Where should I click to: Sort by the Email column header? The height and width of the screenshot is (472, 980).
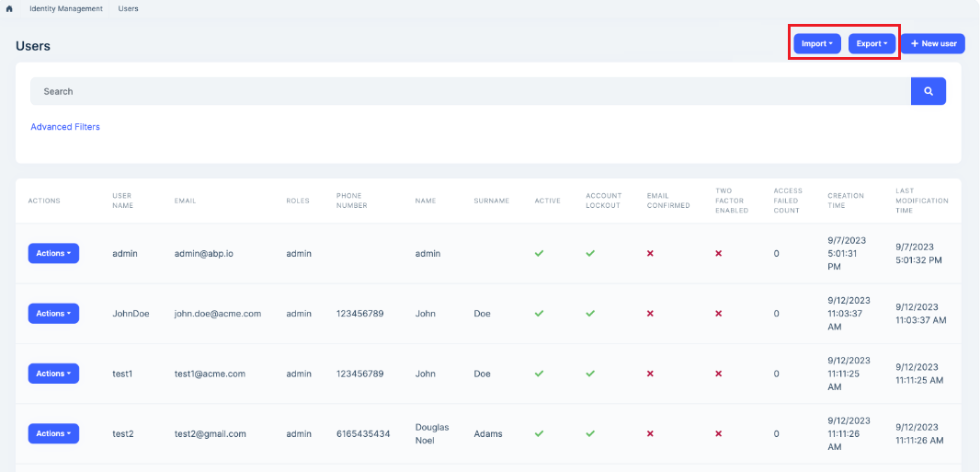(185, 201)
